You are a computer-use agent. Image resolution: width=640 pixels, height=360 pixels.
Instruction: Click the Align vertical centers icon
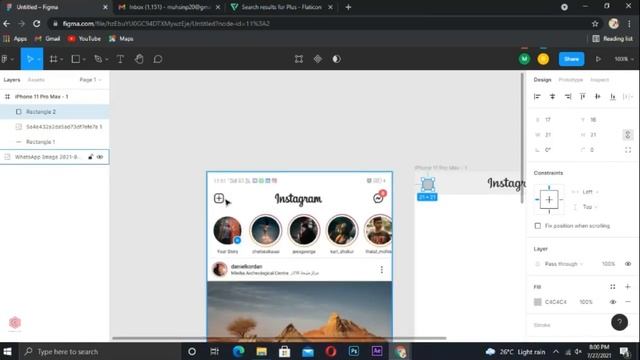point(598,96)
